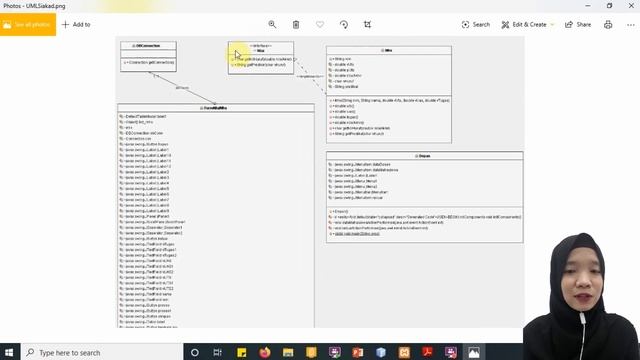This screenshot has width=640, height=360.
Task: Click the displayed UML diagram photo
Action: point(320,182)
